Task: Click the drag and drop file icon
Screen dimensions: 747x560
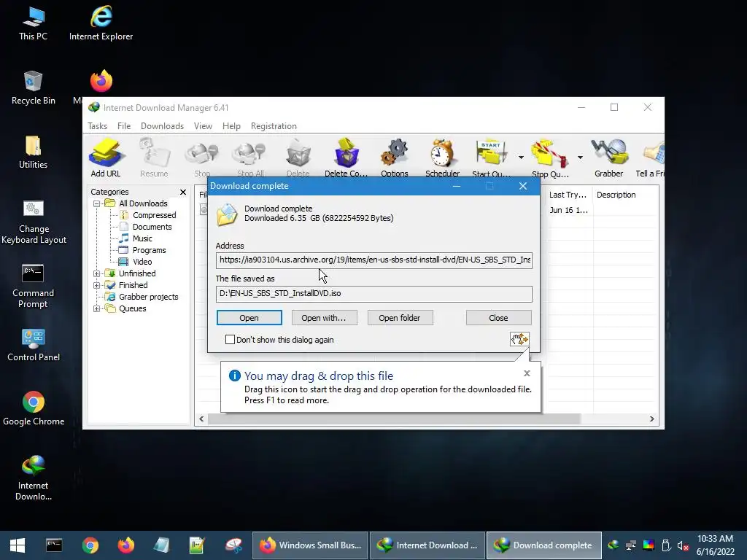Action: click(x=519, y=339)
